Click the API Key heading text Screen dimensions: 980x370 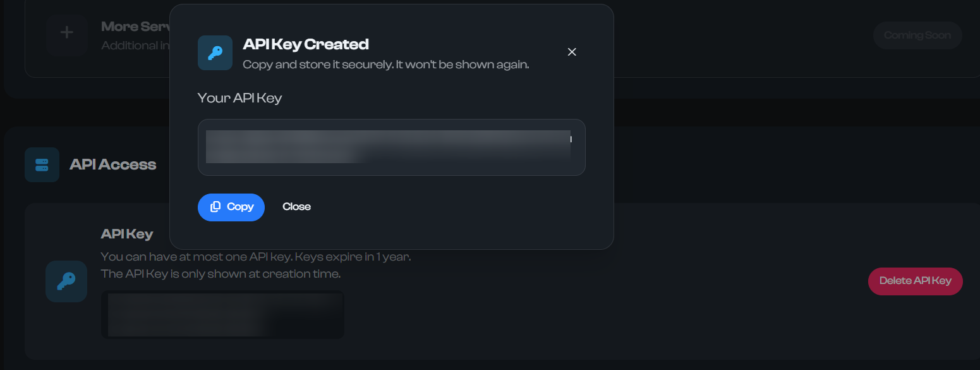pyautogui.click(x=127, y=233)
